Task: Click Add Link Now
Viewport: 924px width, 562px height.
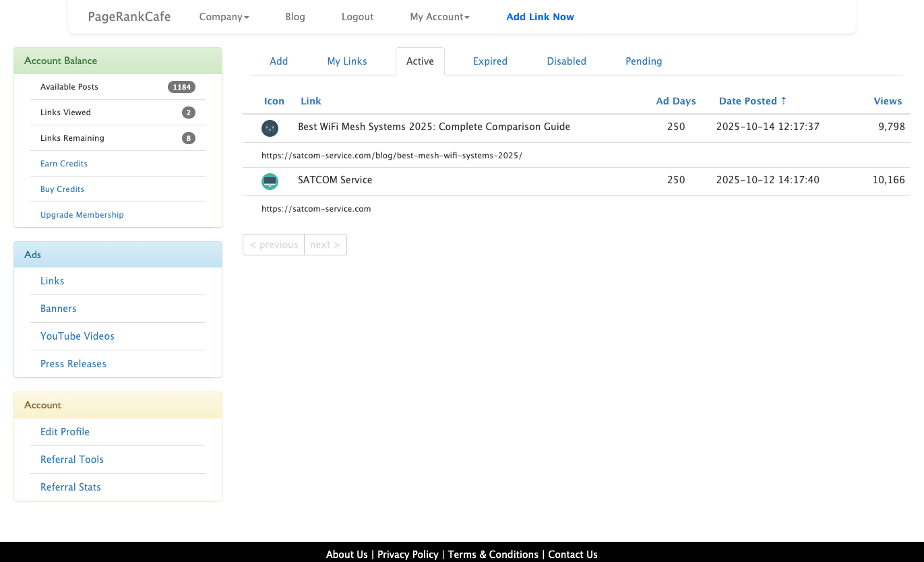Action: click(x=540, y=17)
